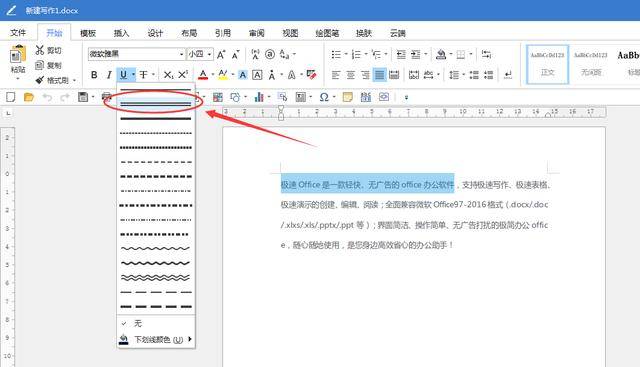Select the Normal style thumbnail

click(x=547, y=65)
